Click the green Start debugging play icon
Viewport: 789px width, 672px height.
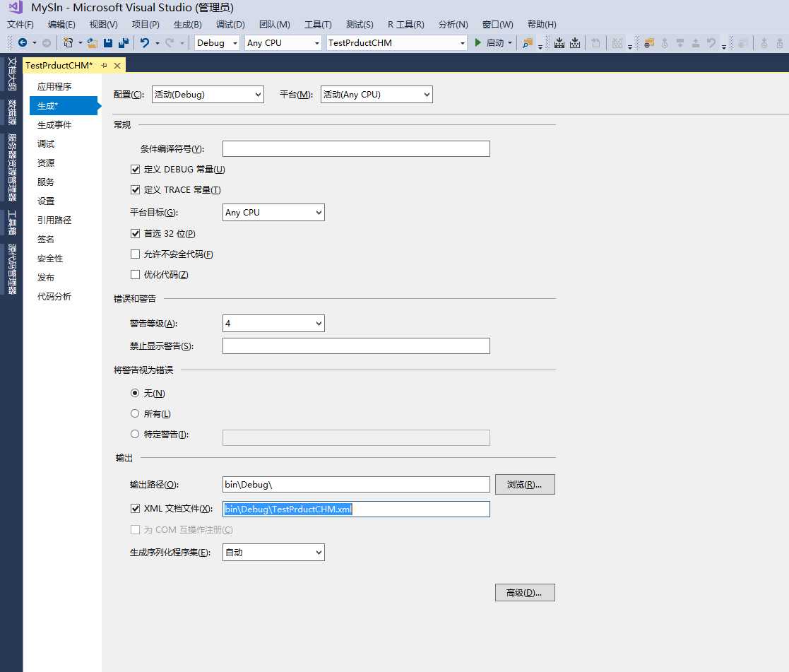478,43
